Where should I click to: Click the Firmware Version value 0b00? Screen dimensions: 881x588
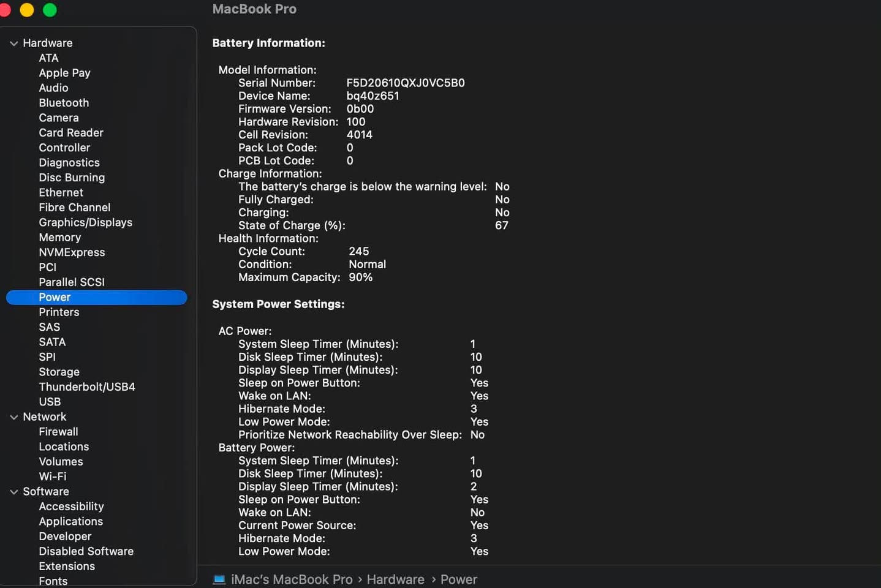click(360, 108)
